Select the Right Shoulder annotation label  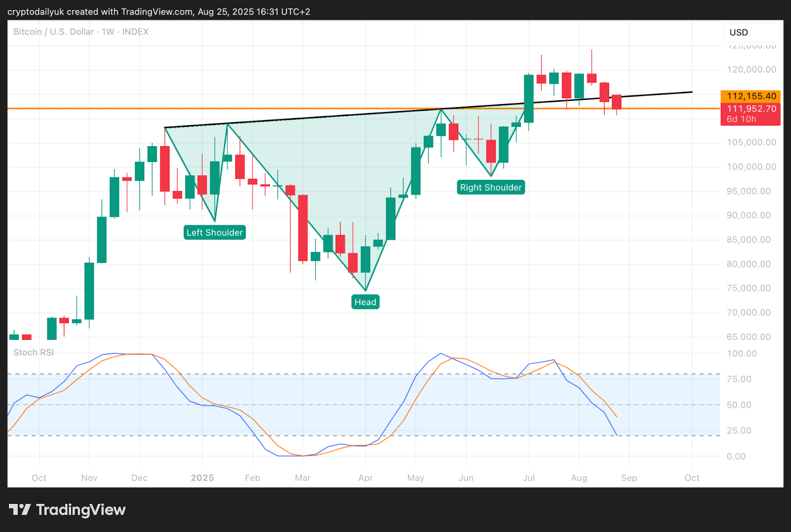(490, 188)
